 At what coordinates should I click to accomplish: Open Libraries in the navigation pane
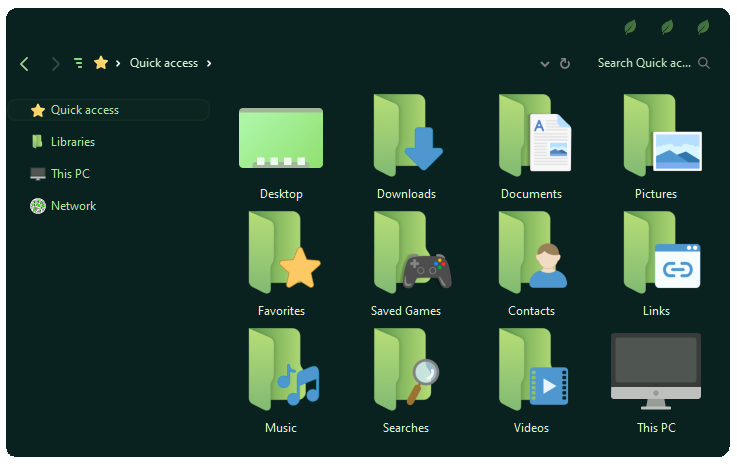tap(72, 142)
